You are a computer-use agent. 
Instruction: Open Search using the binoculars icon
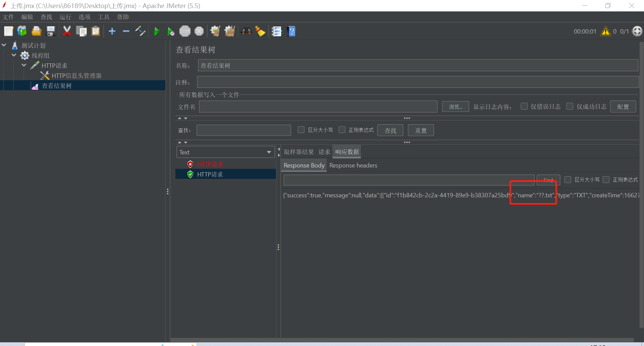click(247, 31)
